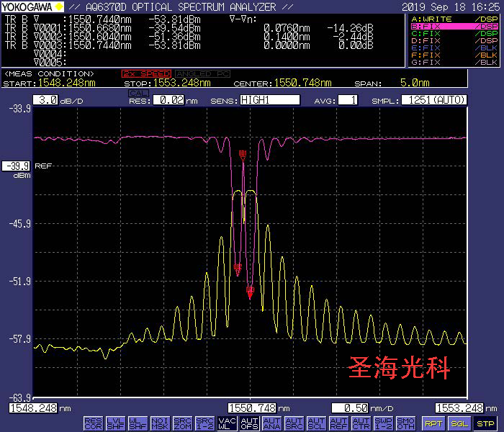Toggle the 2x SPEED indicator
The image size is (504, 432).
(146, 73)
